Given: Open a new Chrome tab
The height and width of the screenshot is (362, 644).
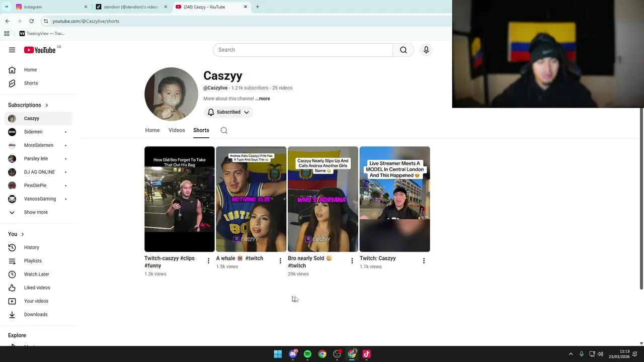Looking at the screenshot, I should [258, 7].
